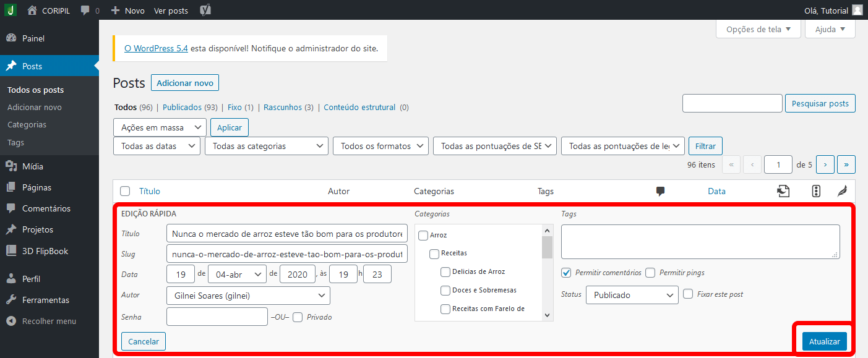Click the Tutorial user avatar
868x358 pixels.
point(857,10)
